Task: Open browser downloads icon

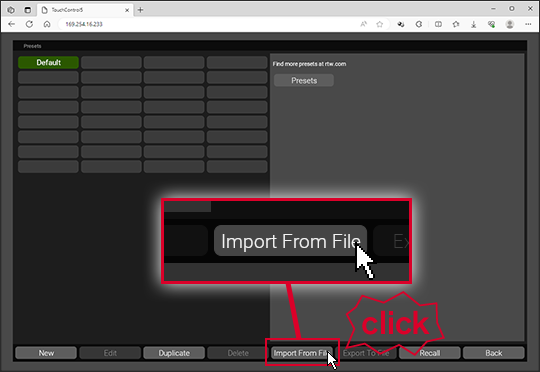Action: (474, 24)
